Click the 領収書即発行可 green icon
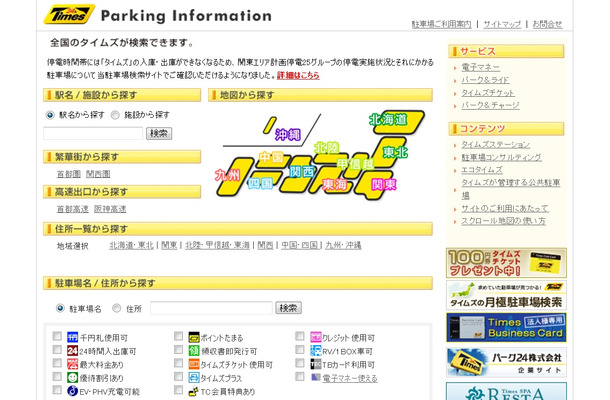 pyautogui.click(x=194, y=350)
